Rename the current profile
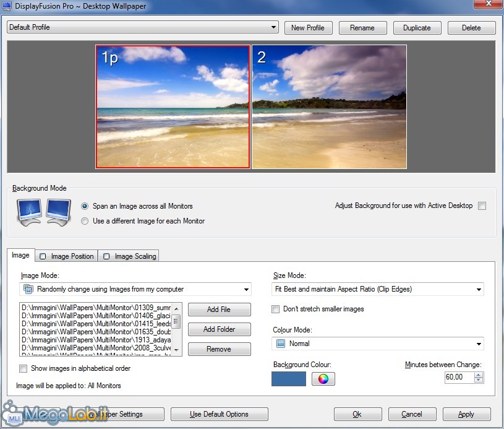 [362, 28]
